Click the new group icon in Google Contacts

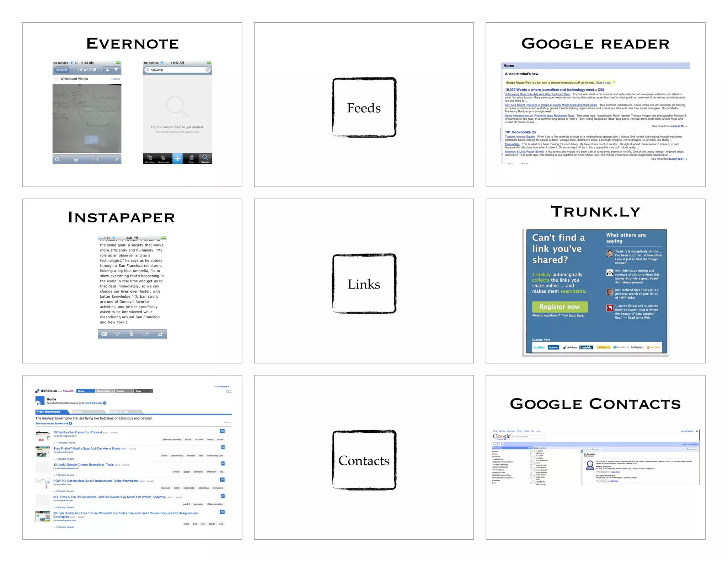pyautogui.click(x=501, y=444)
